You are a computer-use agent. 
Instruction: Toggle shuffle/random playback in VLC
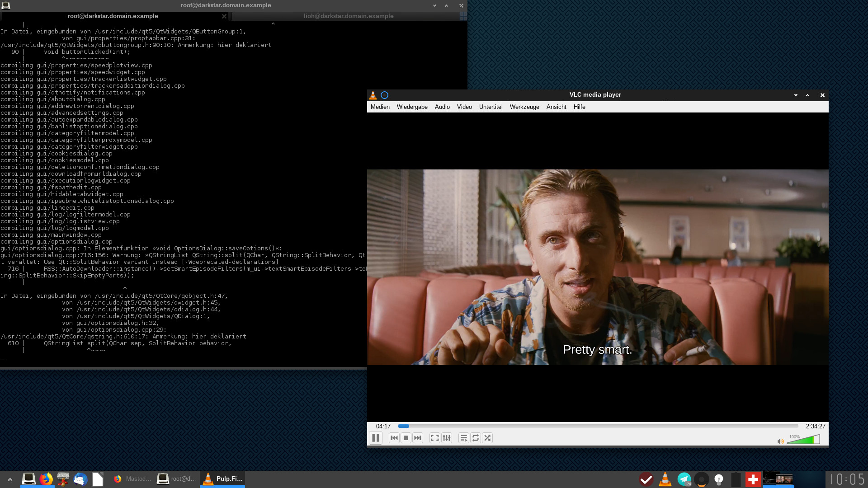487,438
